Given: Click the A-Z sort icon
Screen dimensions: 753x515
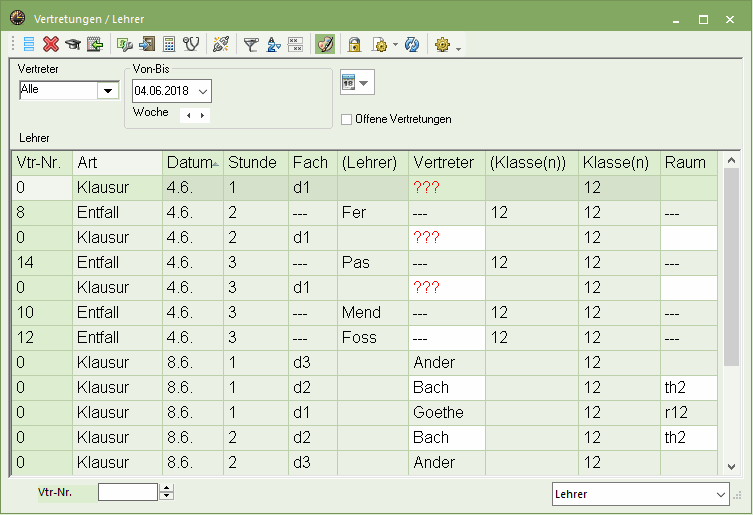Looking at the screenshot, I should (273, 44).
